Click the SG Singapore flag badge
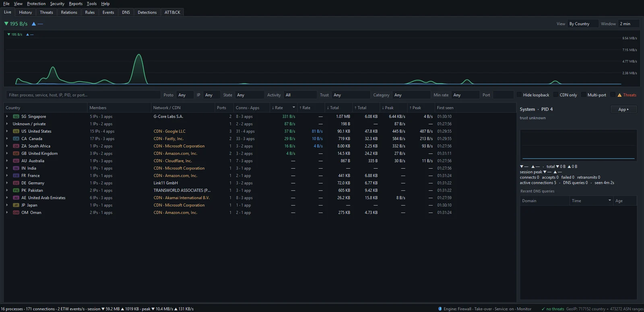This screenshot has height=312, width=644. [16, 116]
